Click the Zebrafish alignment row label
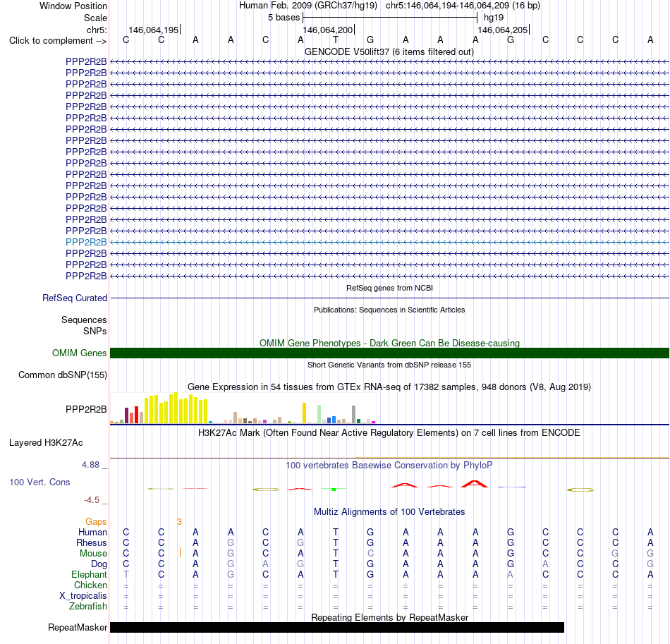The image size is (670, 644). pos(88,606)
